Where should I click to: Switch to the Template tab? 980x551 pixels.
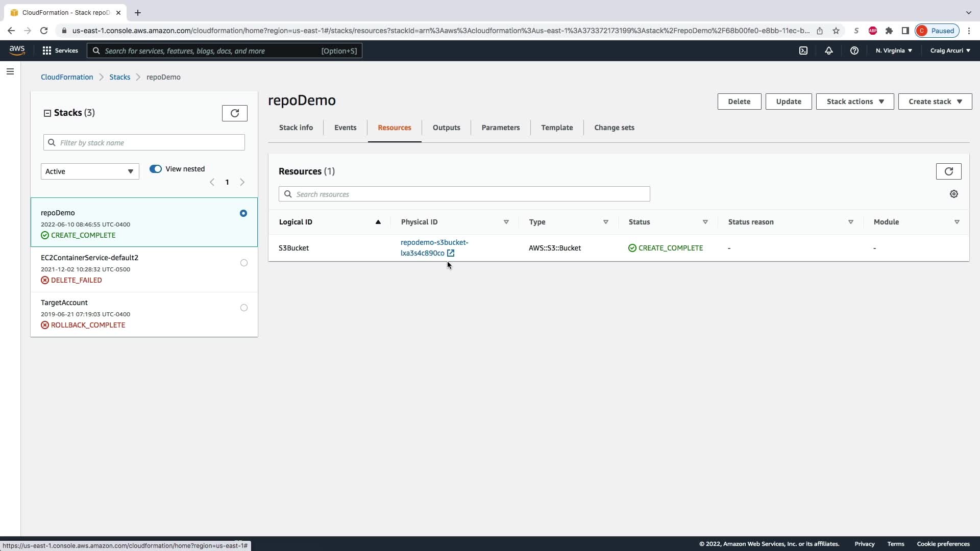tap(557, 128)
